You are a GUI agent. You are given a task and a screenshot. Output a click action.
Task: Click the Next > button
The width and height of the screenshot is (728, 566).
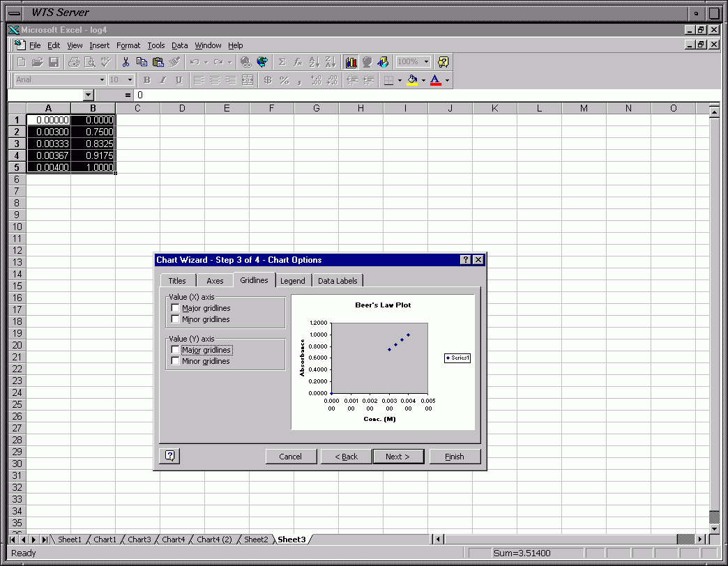397,457
